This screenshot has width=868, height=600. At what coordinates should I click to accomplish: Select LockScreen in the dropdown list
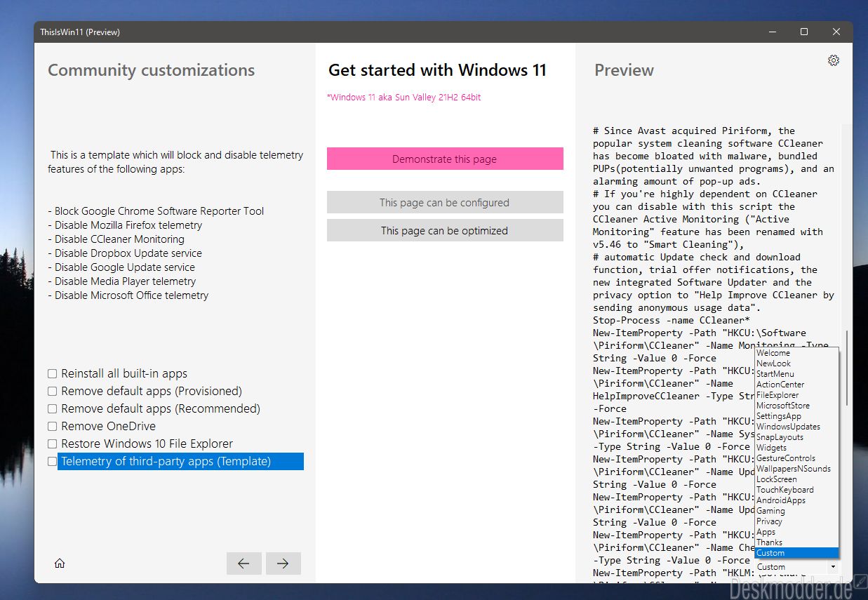click(796, 479)
